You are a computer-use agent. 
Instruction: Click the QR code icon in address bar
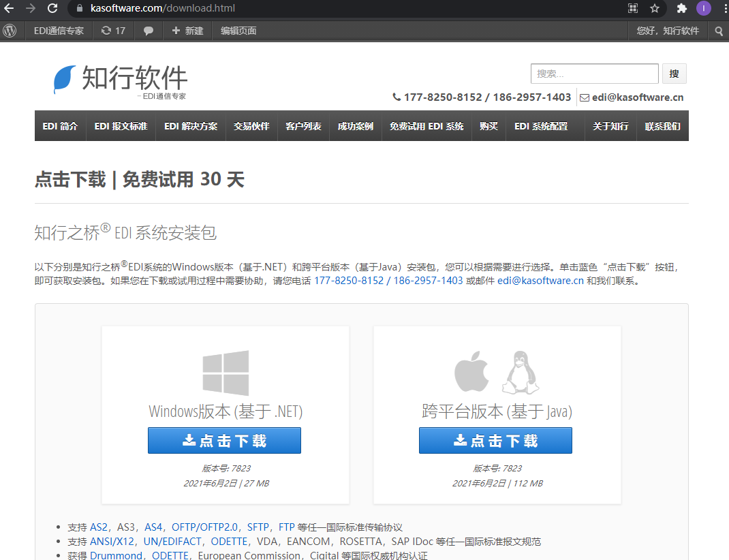coord(633,8)
